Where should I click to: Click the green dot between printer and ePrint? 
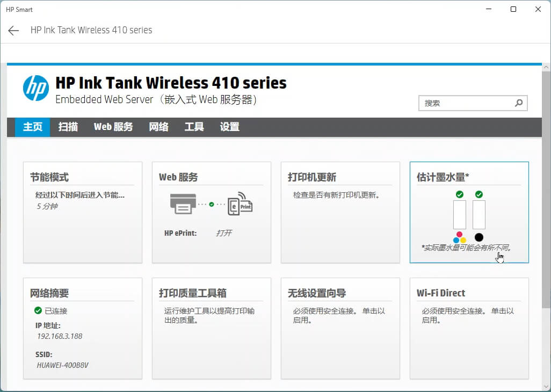(x=211, y=204)
